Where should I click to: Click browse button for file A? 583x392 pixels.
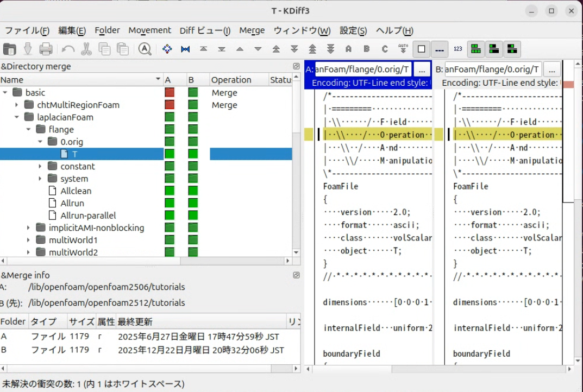coord(422,69)
